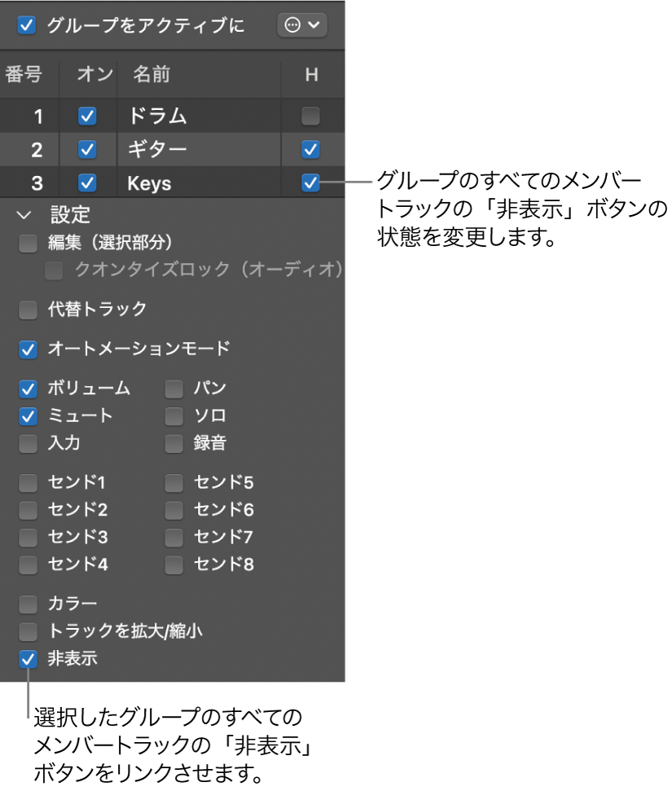Turn off the 非表示 setting
The height and width of the screenshot is (791, 672).
pyautogui.click(x=27, y=660)
